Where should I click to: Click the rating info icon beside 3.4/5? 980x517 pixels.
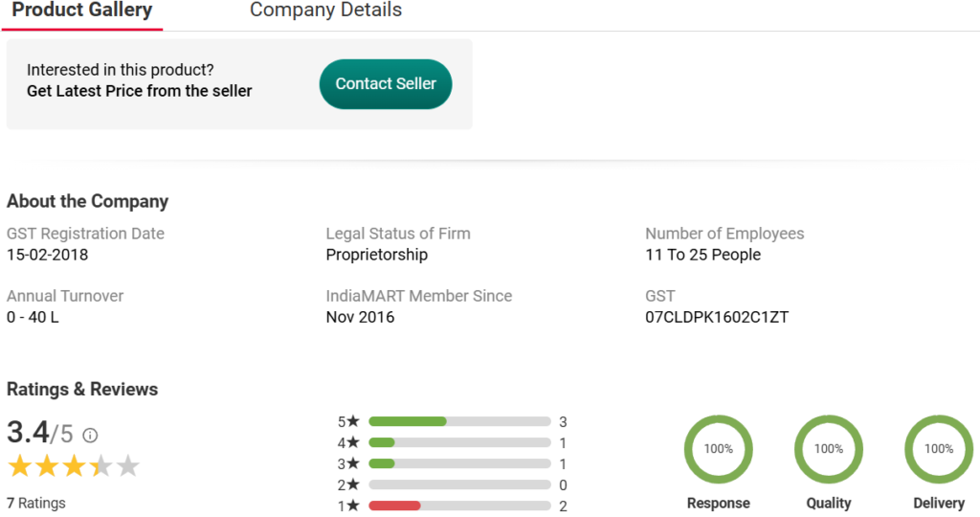click(90, 435)
